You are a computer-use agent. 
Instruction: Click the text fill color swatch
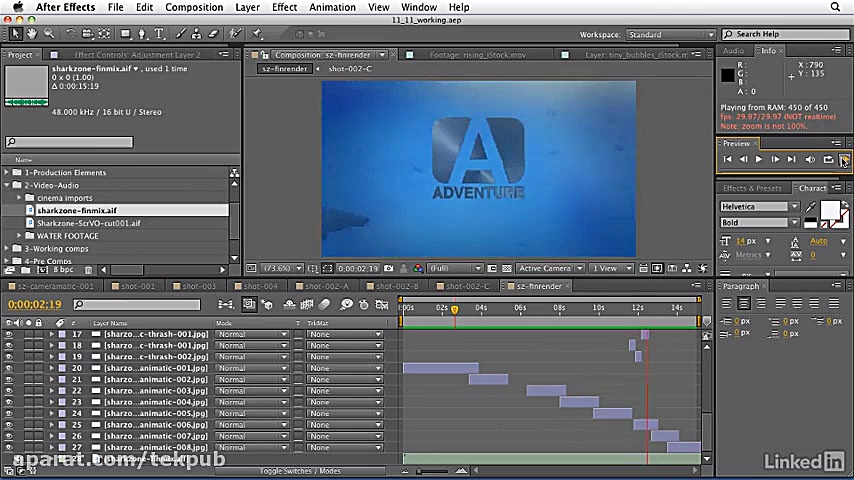pos(829,210)
